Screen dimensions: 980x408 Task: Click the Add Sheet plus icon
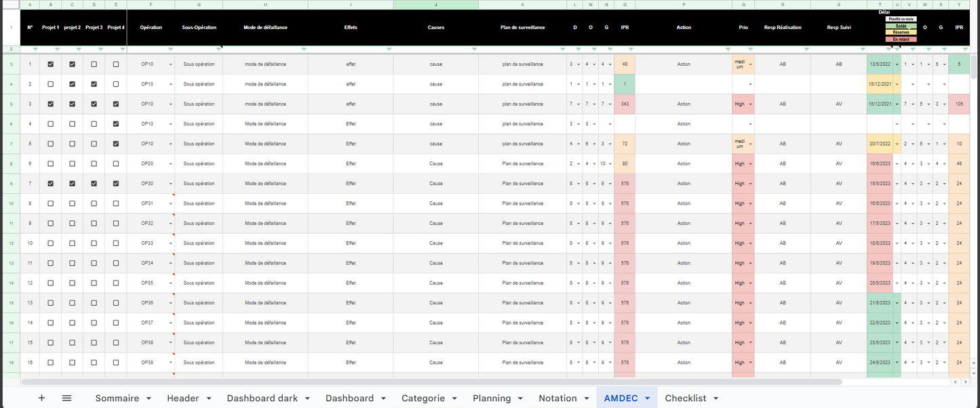[x=41, y=398]
